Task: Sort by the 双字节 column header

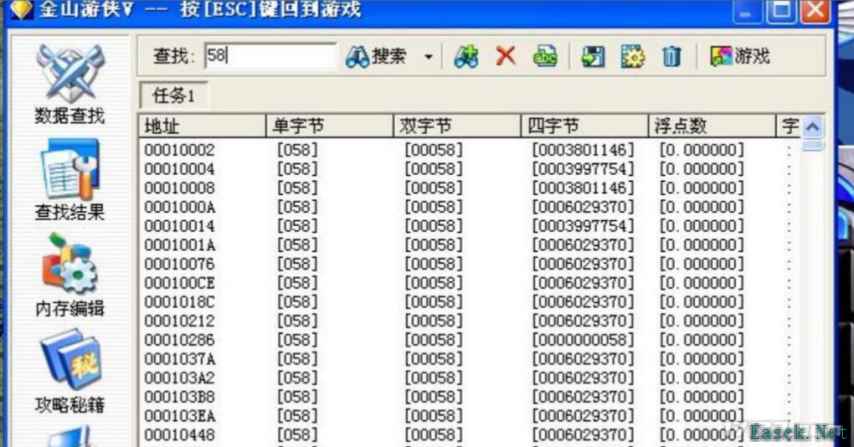Action: tap(457, 126)
